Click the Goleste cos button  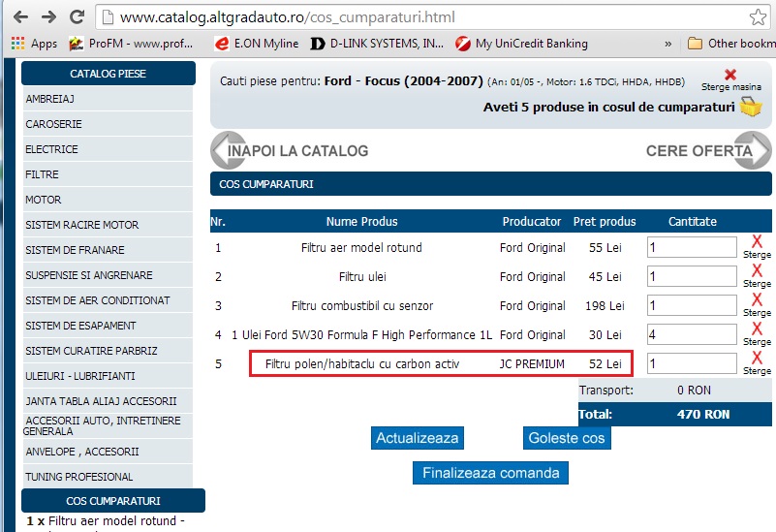click(x=567, y=438)
